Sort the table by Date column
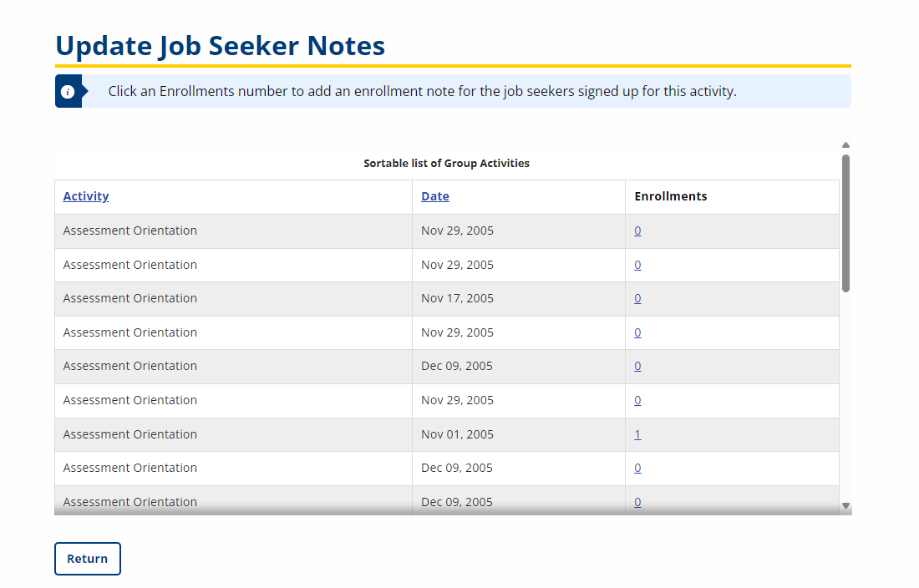This screenshot has width=919, height=588. coord(434,196)
